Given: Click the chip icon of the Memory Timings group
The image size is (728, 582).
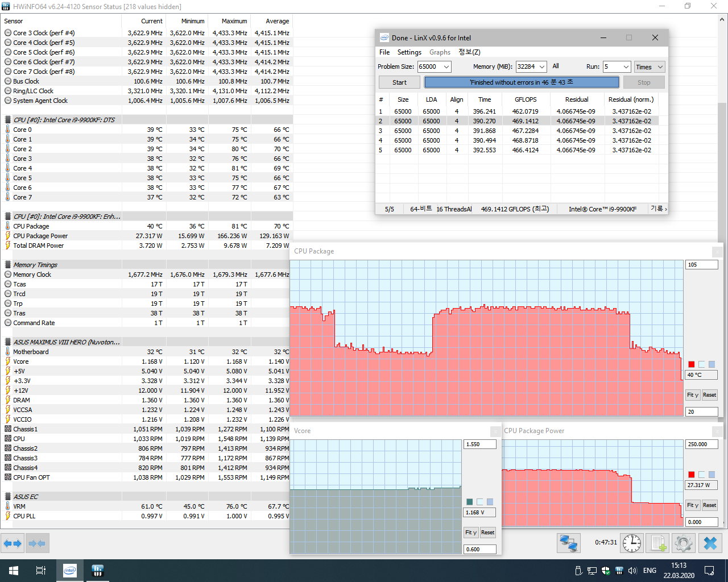Looking at the screenshot, I should click(x=8, y=265).
